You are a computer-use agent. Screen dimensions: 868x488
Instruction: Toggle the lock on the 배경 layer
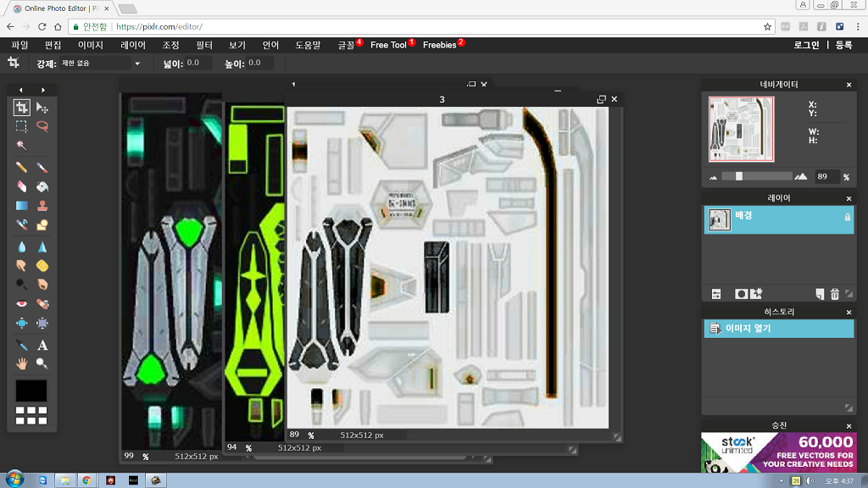point(848,218)
